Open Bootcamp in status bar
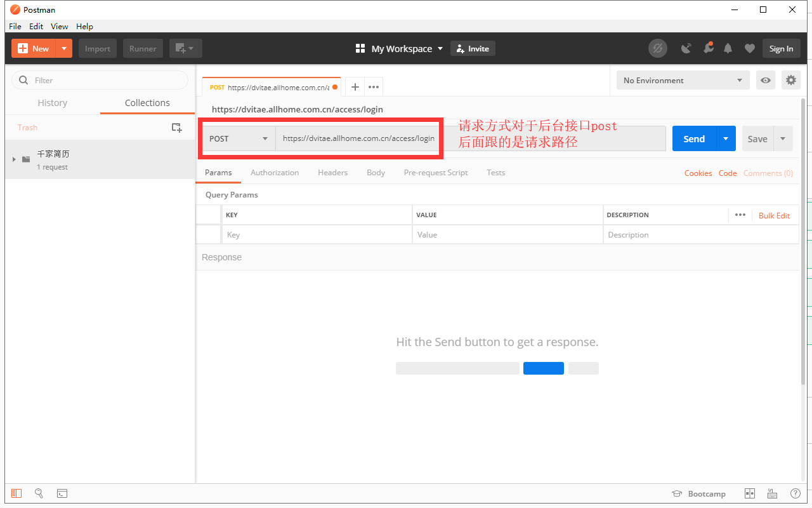 699,493
